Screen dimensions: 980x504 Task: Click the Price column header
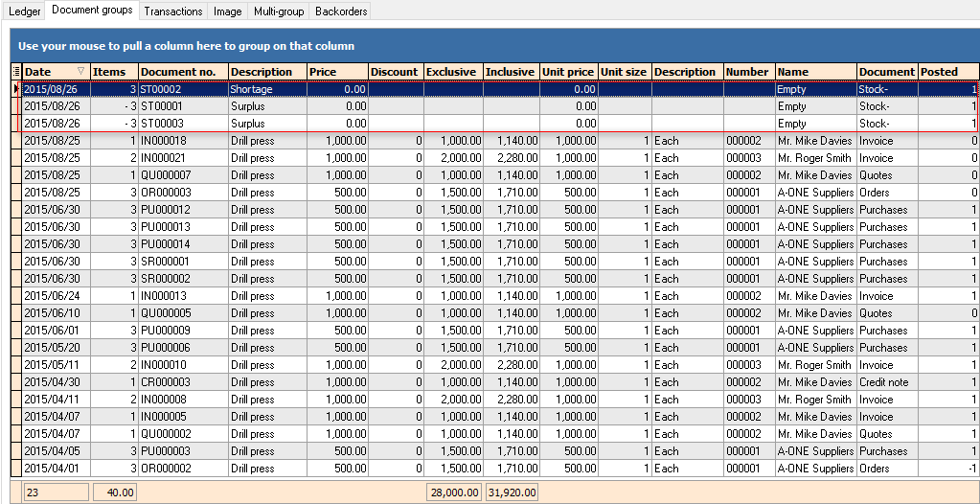click(337, 72)
